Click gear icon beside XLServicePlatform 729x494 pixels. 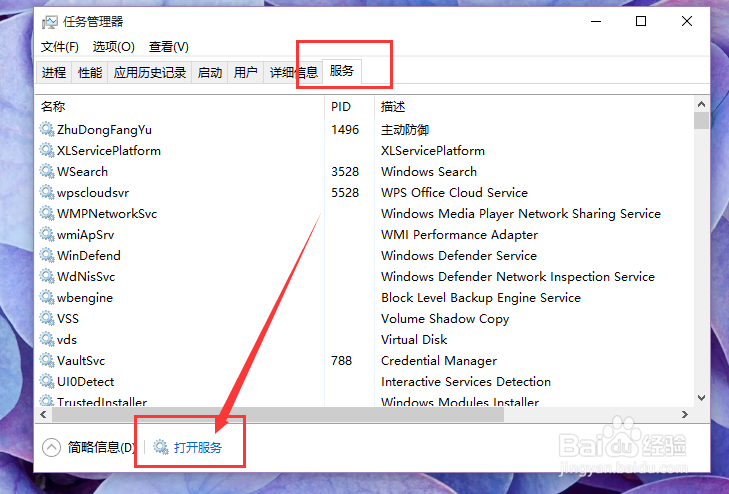(46, 150)
